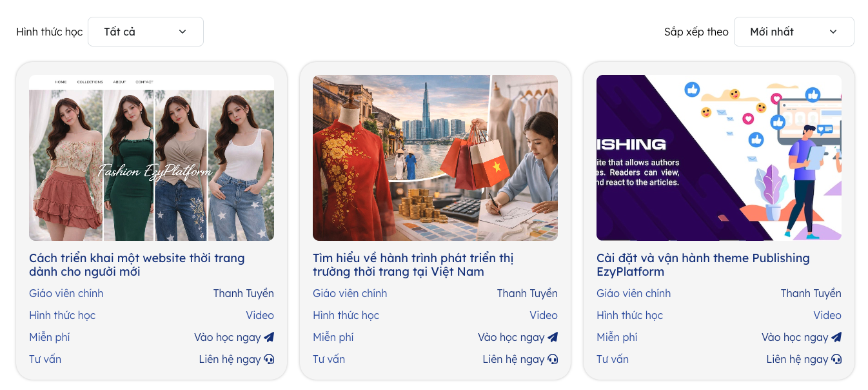Open the "Hình thức học" dropdown

click(145, 32)
